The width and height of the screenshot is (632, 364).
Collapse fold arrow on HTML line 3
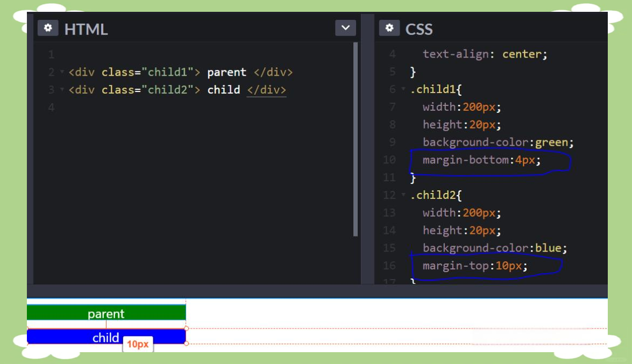coord(62,89)
